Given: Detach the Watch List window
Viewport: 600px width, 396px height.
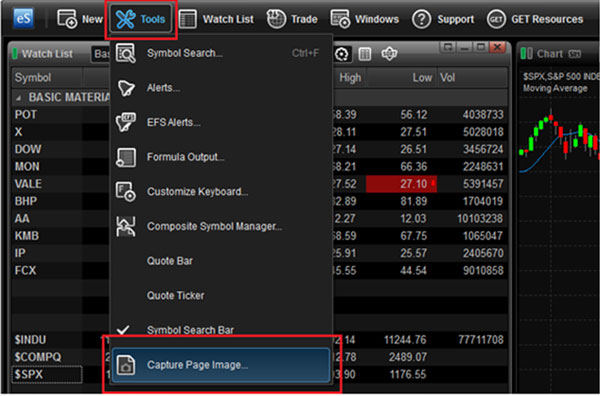Looking at the screenshot, I should pos(447,47).
